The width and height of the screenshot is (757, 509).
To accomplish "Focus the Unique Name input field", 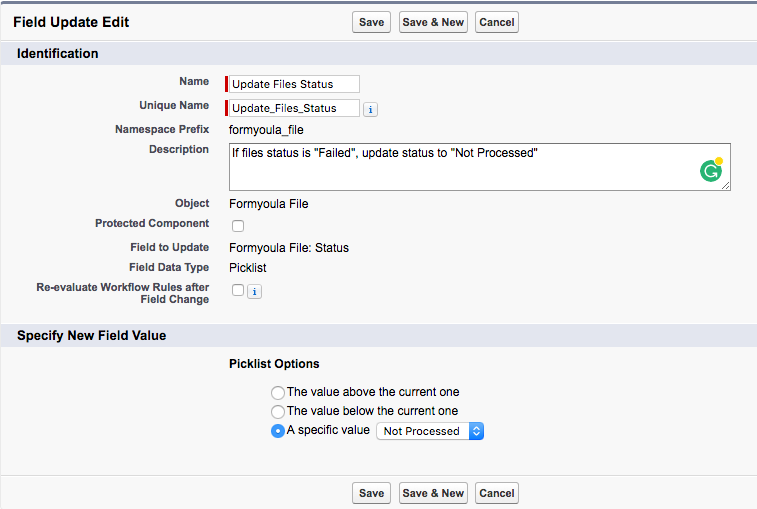I will 294,108.
